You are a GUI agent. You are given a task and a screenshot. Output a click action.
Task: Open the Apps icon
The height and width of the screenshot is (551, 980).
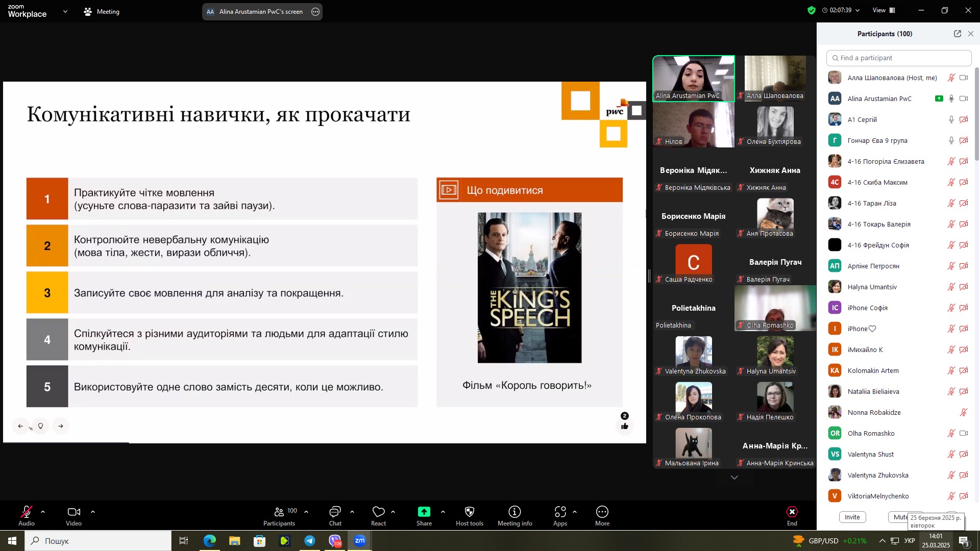tap(560, 512)
